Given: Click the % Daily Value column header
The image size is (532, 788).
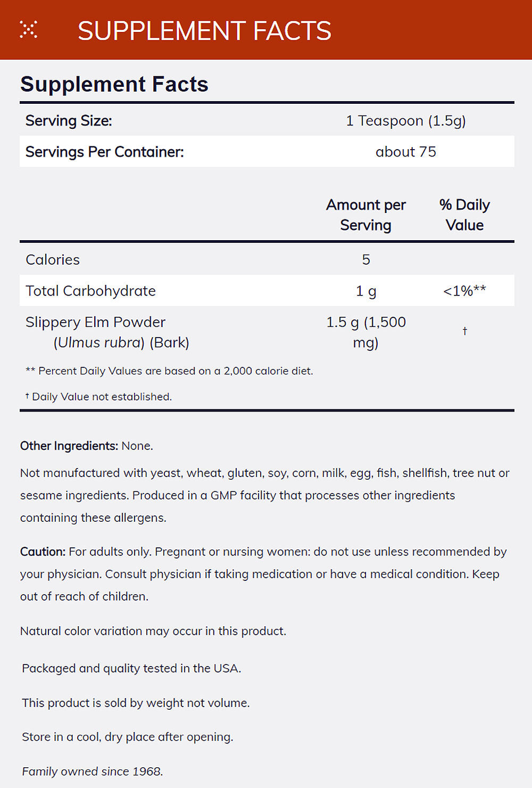Looking at the screenshot, I should (464, 215).
